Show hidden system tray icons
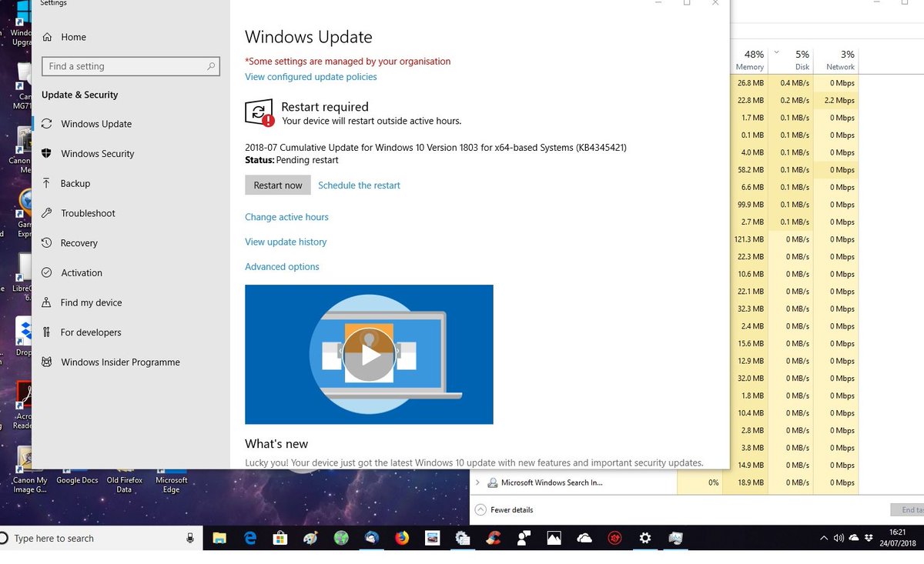This screenshot has height=564, width=924. coord(824,538)
